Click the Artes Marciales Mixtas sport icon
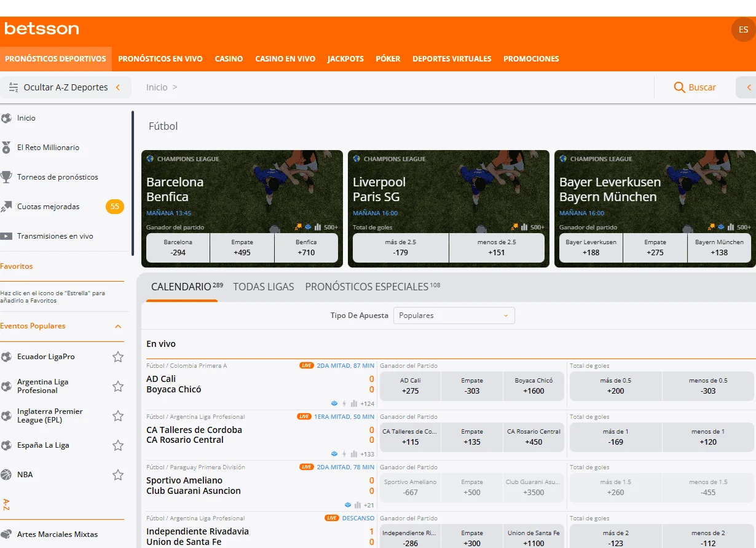The width and height of the screenshot is (756, 548). 6,534
